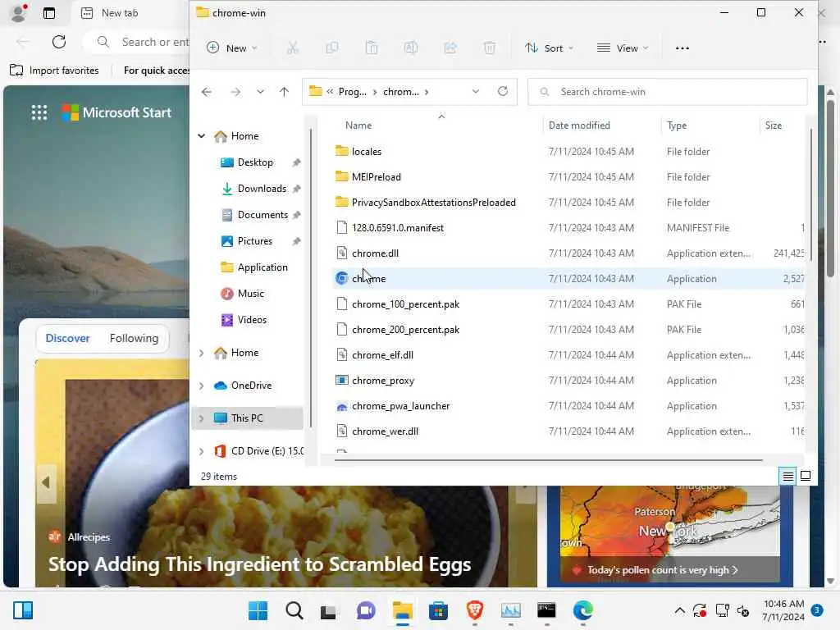This screenshot has width=840, height=630.
Task: Show hidden system tray icons
Action: [x=679, y=610]
